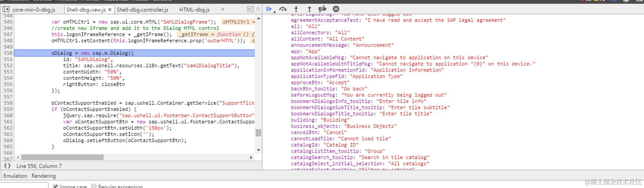The height and width of the screenshot is (188, 644).
Task: Click the vertical scrollbar thumb in code editor
Action: pyautogui.click(x=258, y=133)
